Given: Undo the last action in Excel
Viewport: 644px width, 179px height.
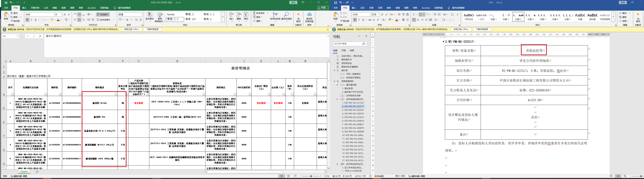Looking at the screenshot, I should [11, 3].
